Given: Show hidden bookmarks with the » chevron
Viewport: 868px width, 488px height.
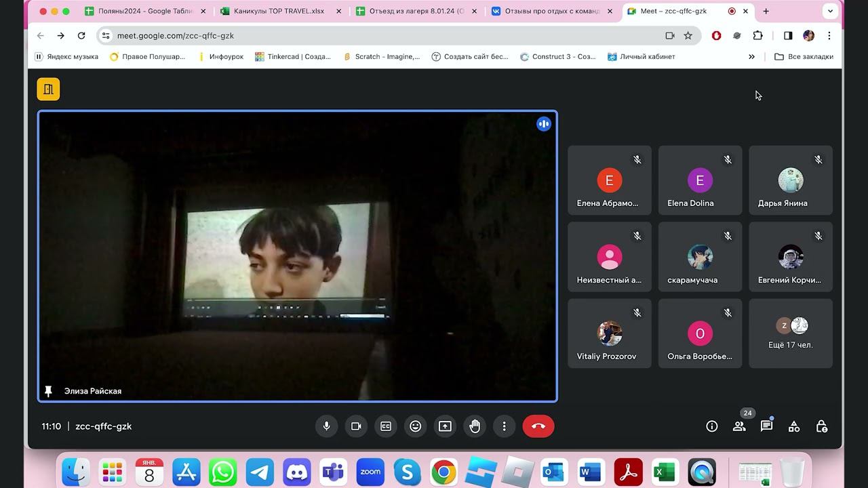Looking at the screenshot, I should 751,56.
